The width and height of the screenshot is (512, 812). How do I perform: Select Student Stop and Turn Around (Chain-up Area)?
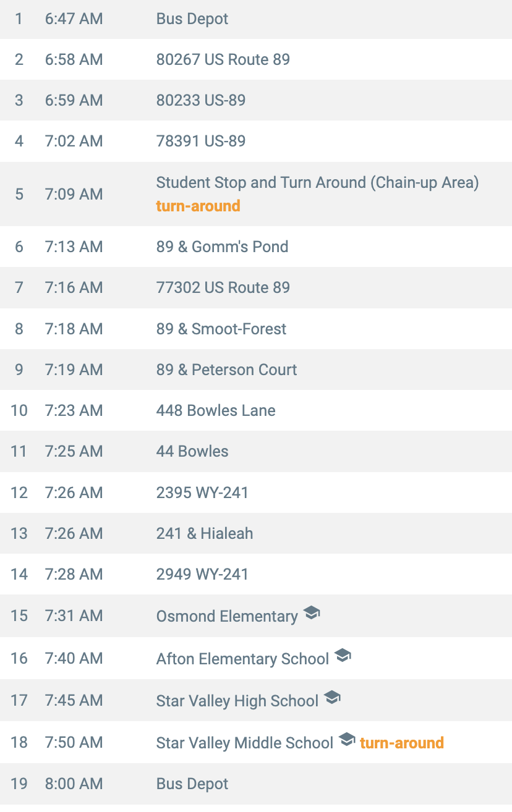click(x=317, y=183)
